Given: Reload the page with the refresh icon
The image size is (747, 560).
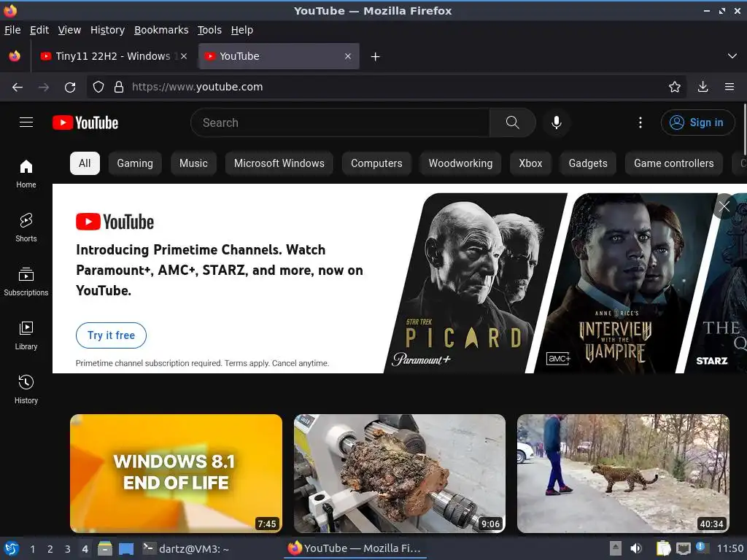Looking at the screenshot, I should tap(70, 87).
